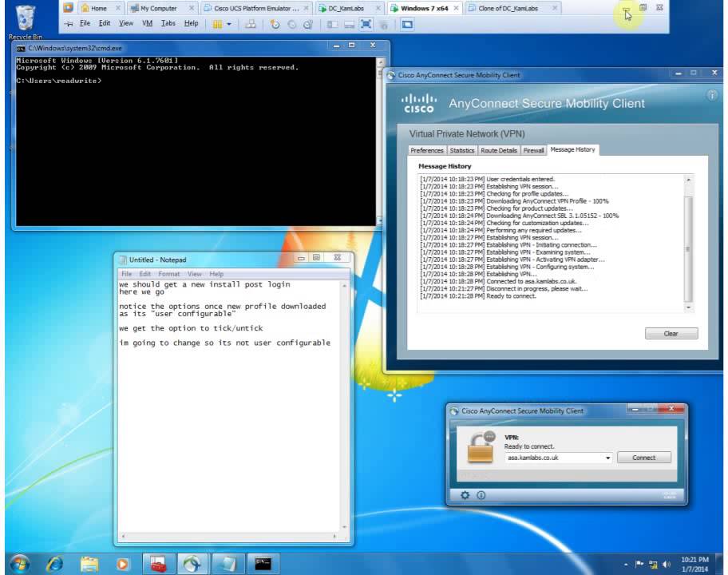
Task: Clear the AnyConnect message history
Action: (x=671, y=334)
